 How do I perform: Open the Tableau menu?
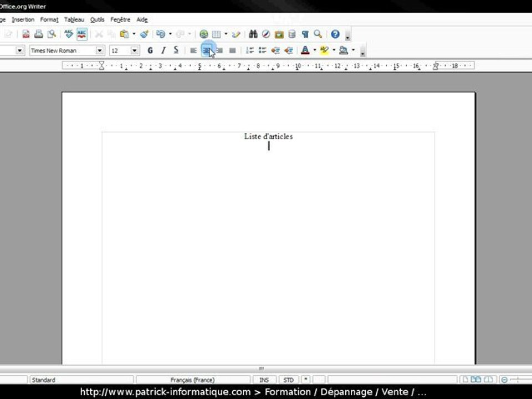tap(74, 20)
